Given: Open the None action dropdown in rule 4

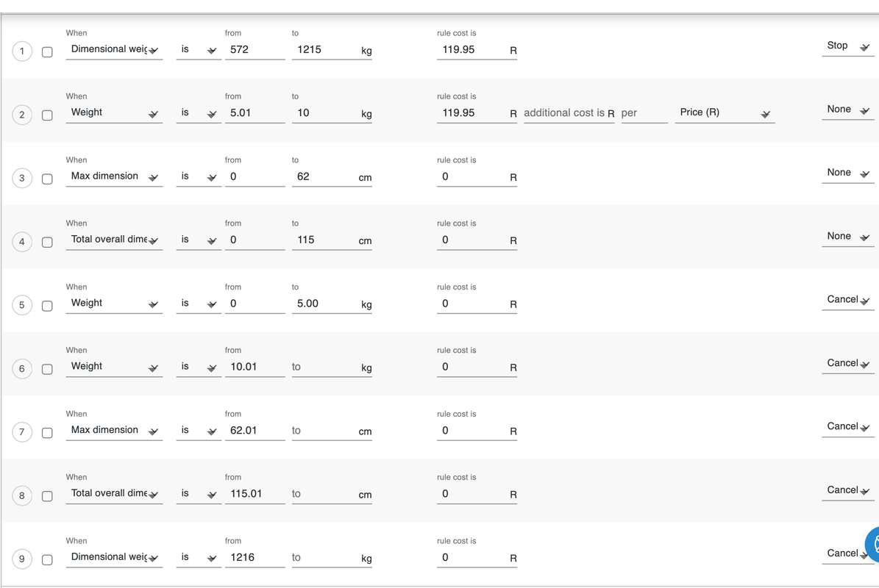Looking at the screenshot, I should tap(847, 237).
